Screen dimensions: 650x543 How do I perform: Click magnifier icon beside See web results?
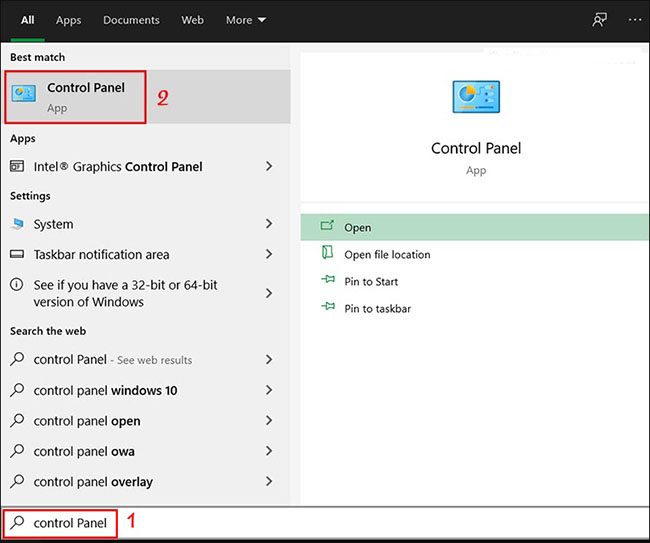click(17, 359)
